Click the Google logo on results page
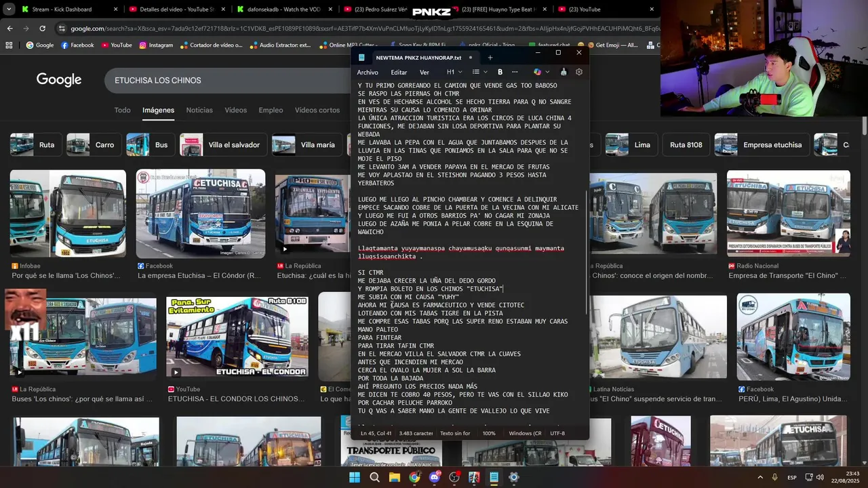The image size is (868, 488). 59,80
